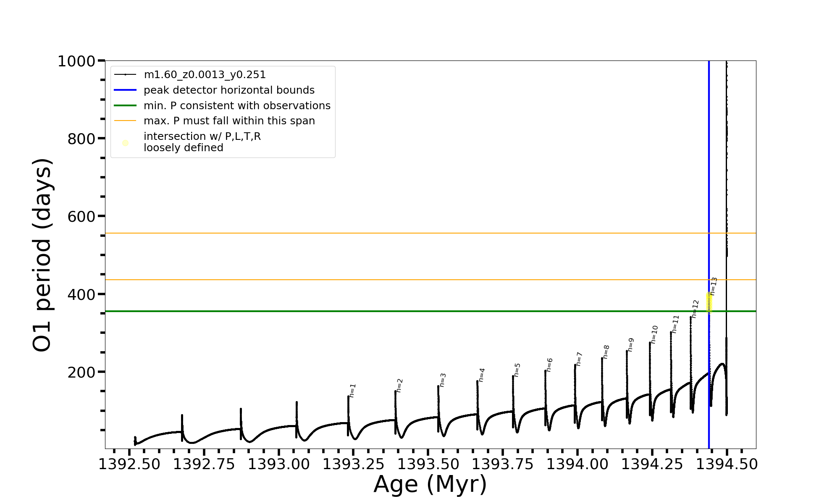This screenshot has height=504, width=840.
Task: Click the 1000 y-axis tick label
Action: tap(76, 61)
